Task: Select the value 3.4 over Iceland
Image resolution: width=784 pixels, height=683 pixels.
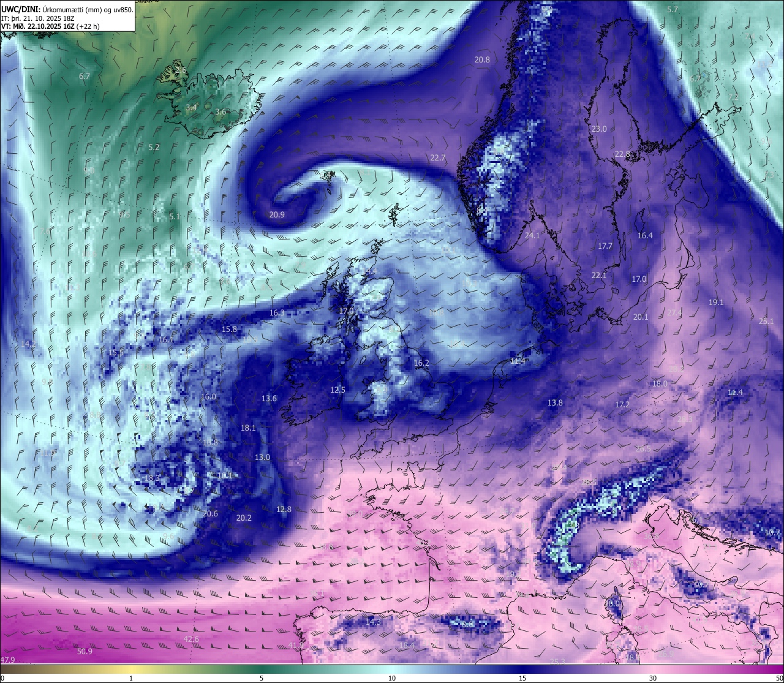Action: coord(191,108)
